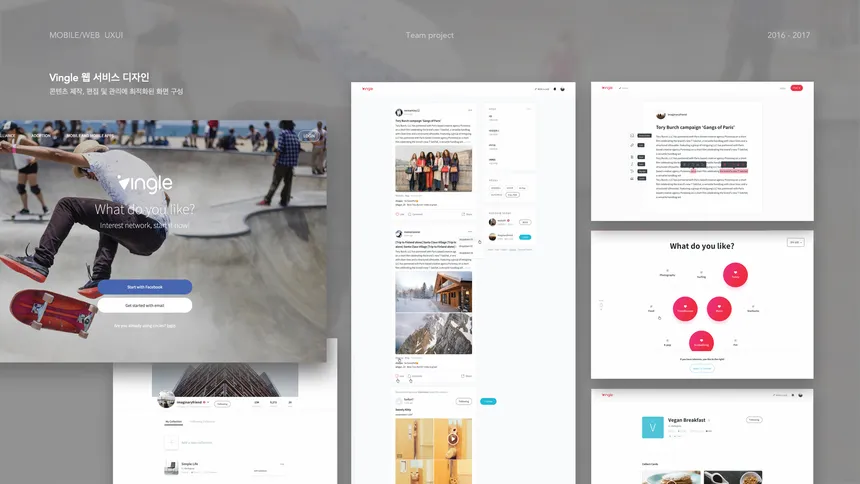Select the outlined highlighted interest tag in sidebar
This screenshot has width=860, height=484.
(512, 195)
